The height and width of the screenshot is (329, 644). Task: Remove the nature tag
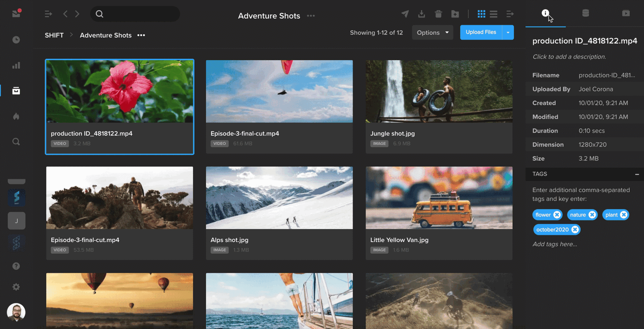[592, 215]
